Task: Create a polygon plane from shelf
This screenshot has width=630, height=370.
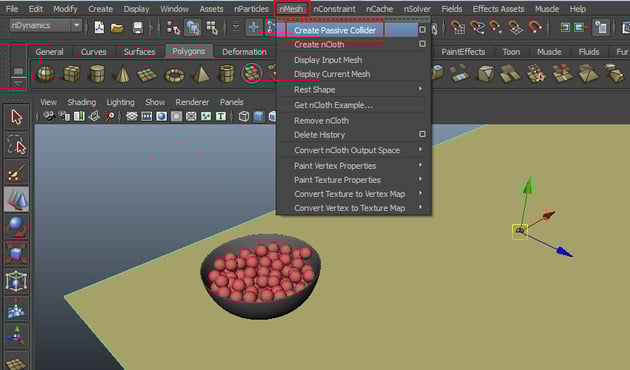Action: coord(147,74)
